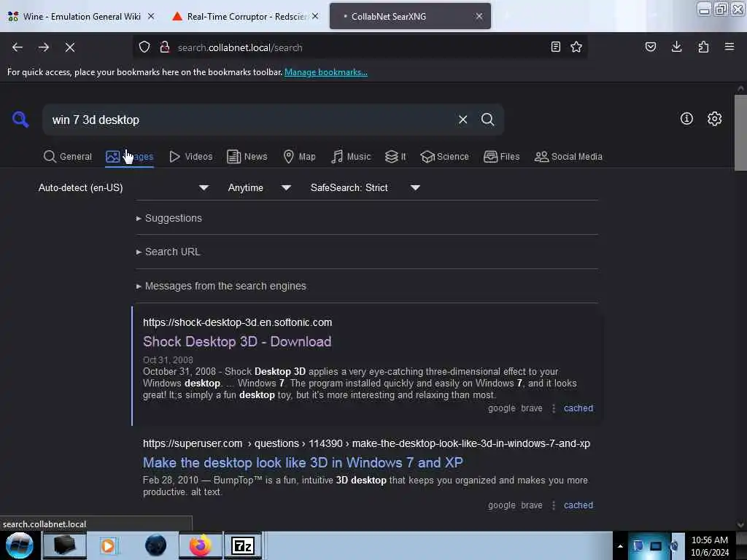Select the Map search category

click(300, 157)
